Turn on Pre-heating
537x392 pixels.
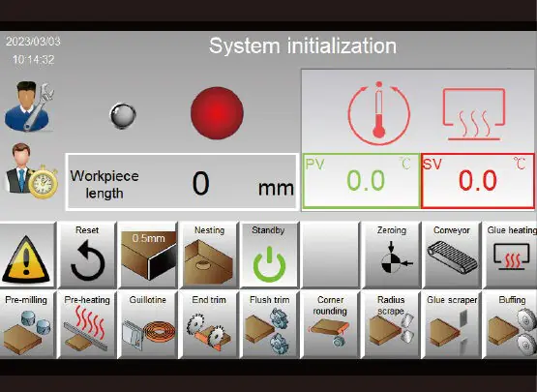87,324
